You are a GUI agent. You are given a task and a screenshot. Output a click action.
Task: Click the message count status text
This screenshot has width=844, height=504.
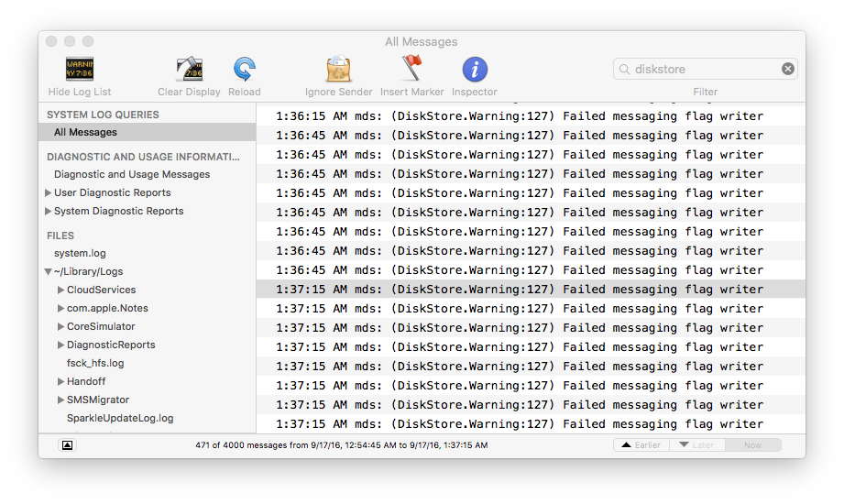[x=341, y=445]
